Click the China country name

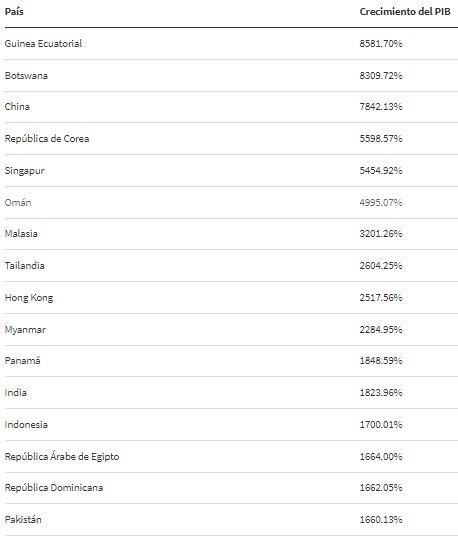[x=17, y=107]
